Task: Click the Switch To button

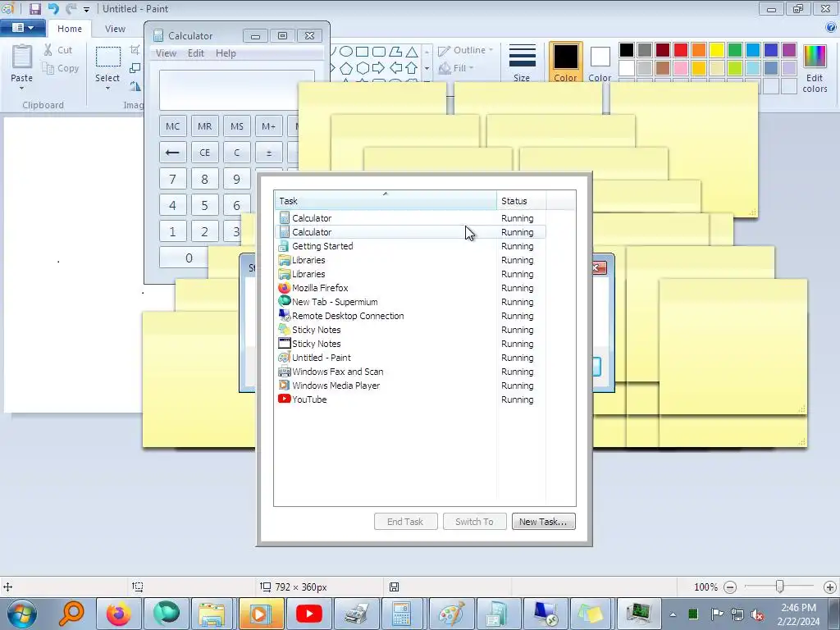Action: click(474, 521)
